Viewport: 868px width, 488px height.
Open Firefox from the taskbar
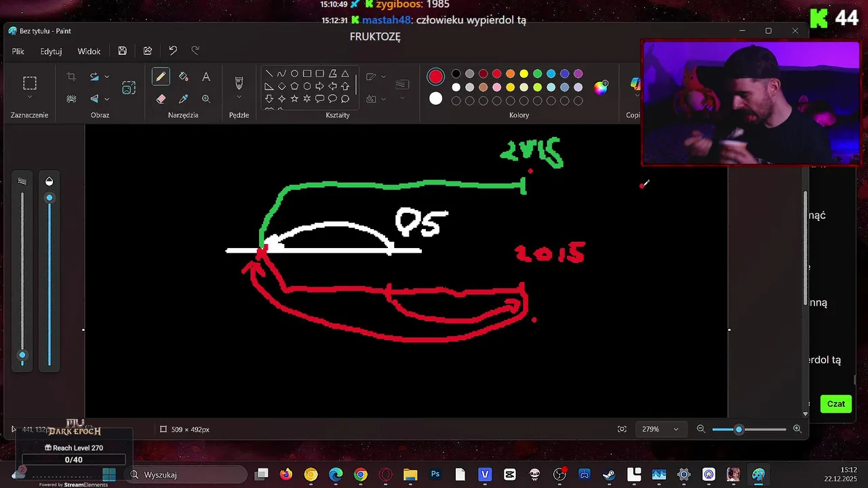tap(286, 474)
